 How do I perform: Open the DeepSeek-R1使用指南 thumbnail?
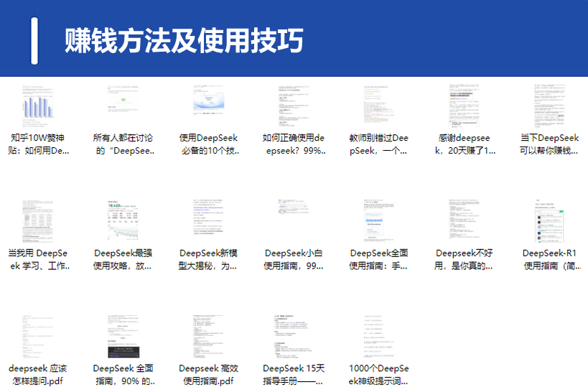click(x=550, y=221)
